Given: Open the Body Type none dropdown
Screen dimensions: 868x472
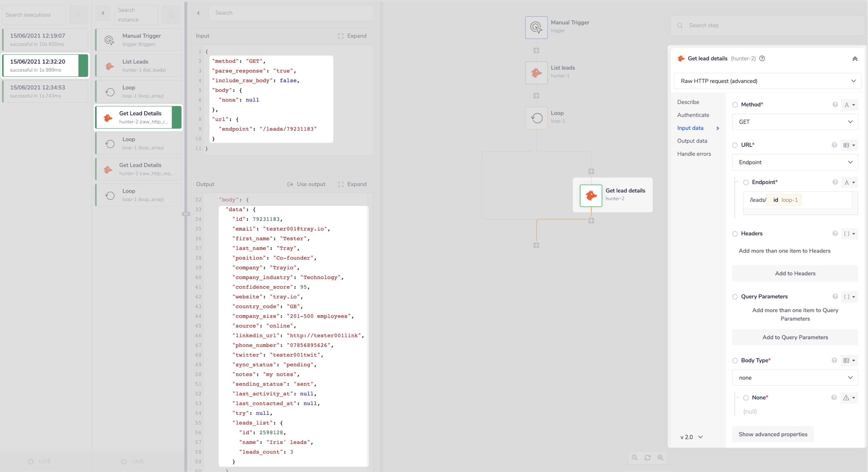Looking at the screenshot, I should pos(795,378).
